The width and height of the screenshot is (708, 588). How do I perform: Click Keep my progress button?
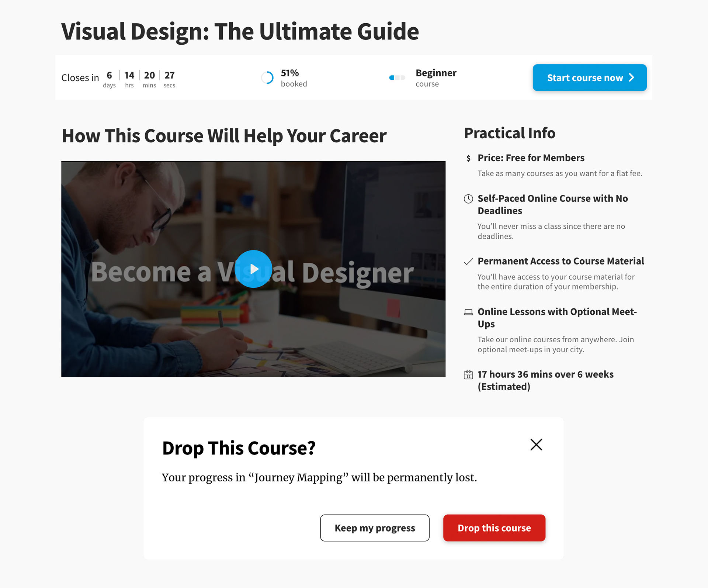(x=375, y=528)
